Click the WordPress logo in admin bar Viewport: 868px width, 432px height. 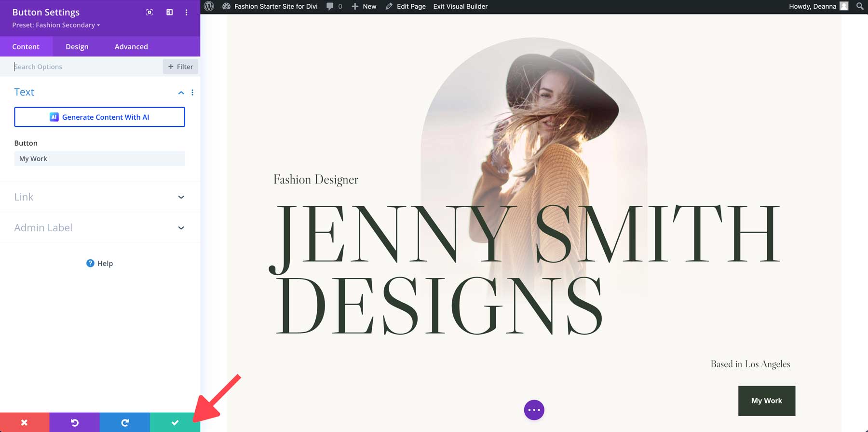point(209,6)
